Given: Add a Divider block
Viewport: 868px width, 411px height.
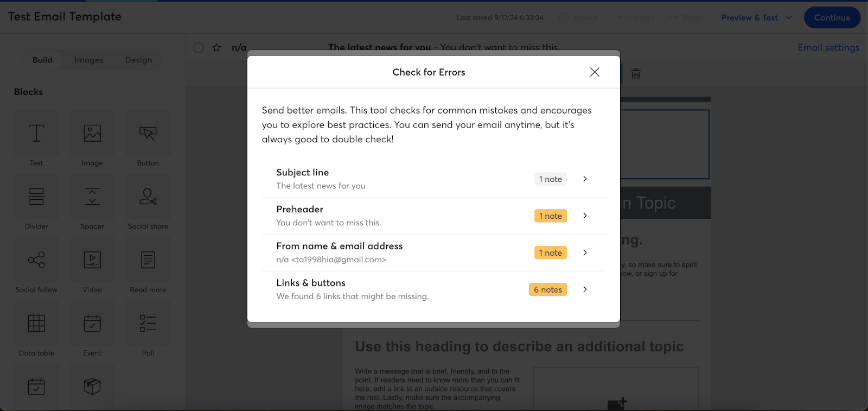Looking at the screenshot, I should [x=36, y=196].
